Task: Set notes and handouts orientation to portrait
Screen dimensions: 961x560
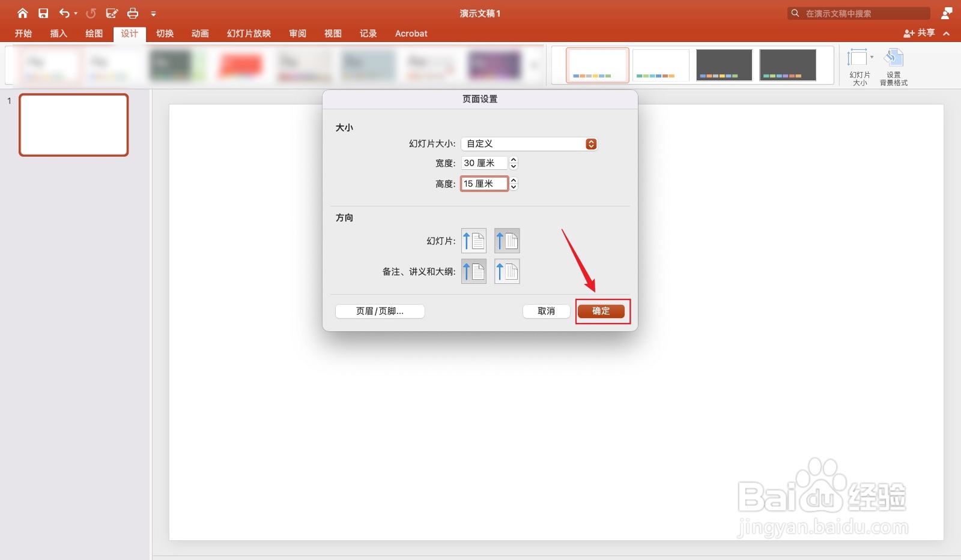Action: [474, 271]
